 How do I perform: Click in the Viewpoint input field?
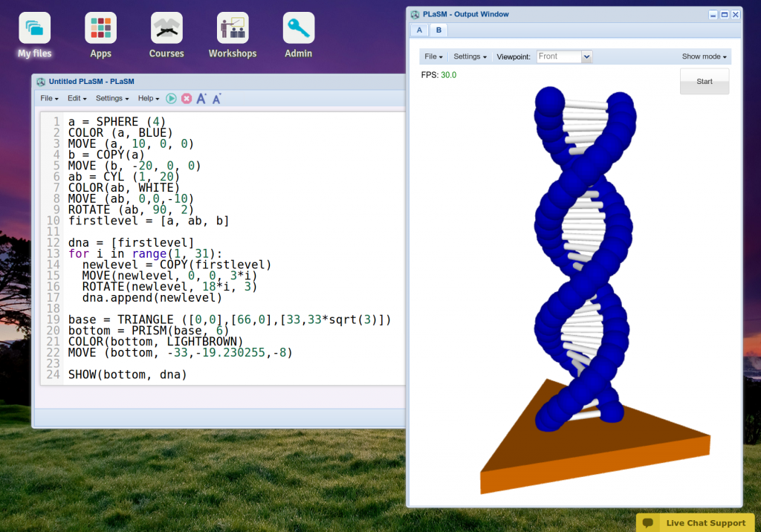point(559,56)
